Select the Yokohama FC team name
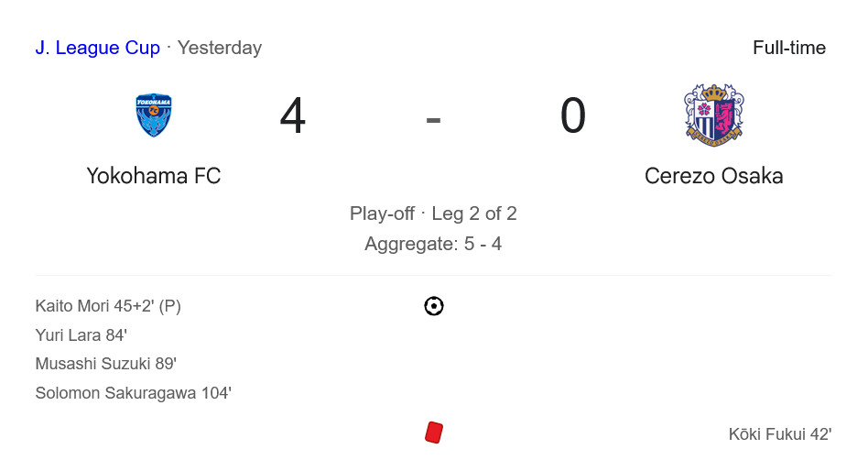The width and height of the screenshot is (868, 471). click(x=154, y=176)
